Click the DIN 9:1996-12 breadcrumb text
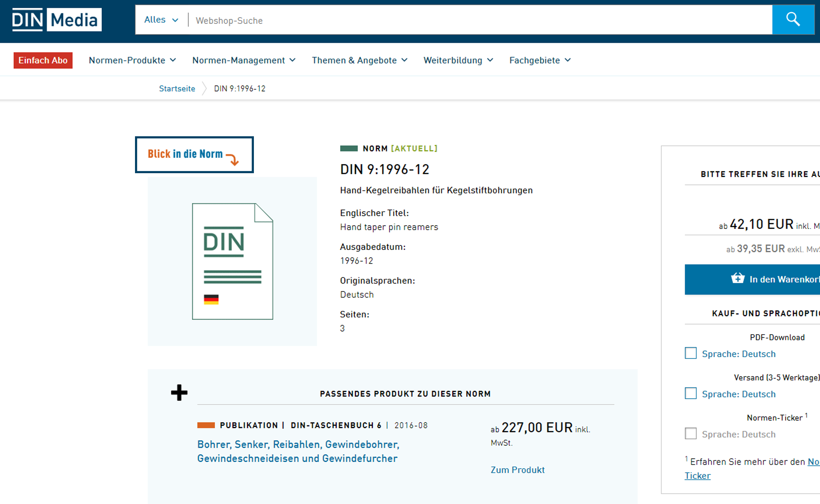This screenshot has height=504, width=820. click(240, 89)
